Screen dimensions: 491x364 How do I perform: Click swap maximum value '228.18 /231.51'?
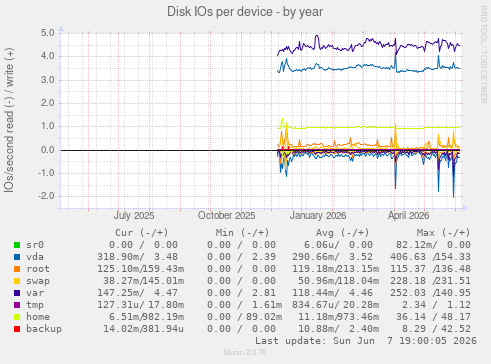[x=430, y=281]
